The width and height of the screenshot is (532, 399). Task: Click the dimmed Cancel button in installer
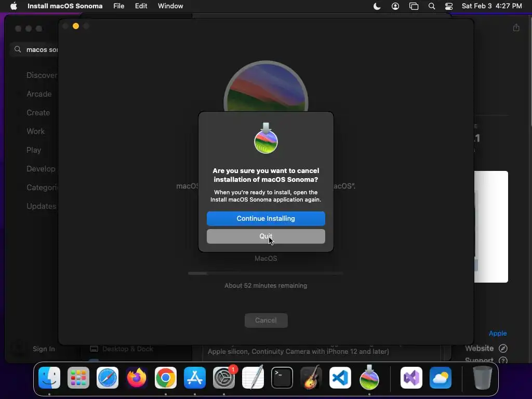tap(266, 320)
